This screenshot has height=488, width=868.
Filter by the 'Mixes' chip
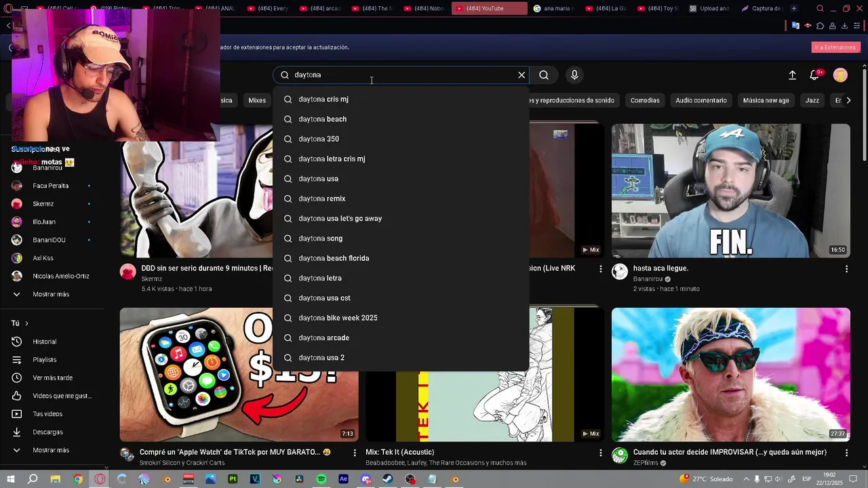[x=257, y=100]
